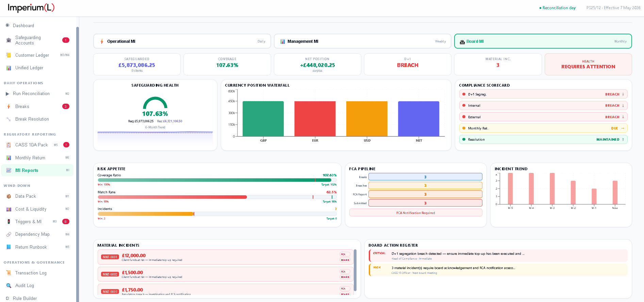Click the External BREACH scorecard row
This screenshot has height=302, width=644.
coord(543,117)
